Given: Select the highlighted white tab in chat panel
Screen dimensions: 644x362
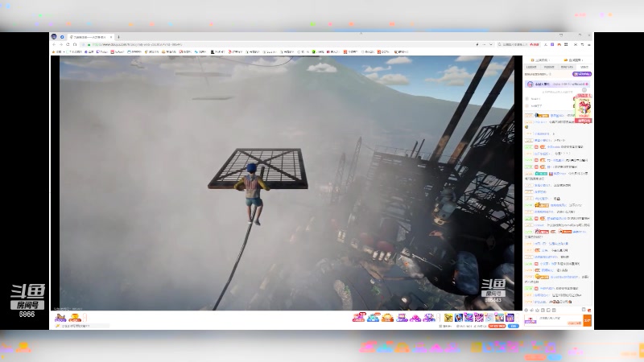Looking at the screenshot, I should [584, 67].
